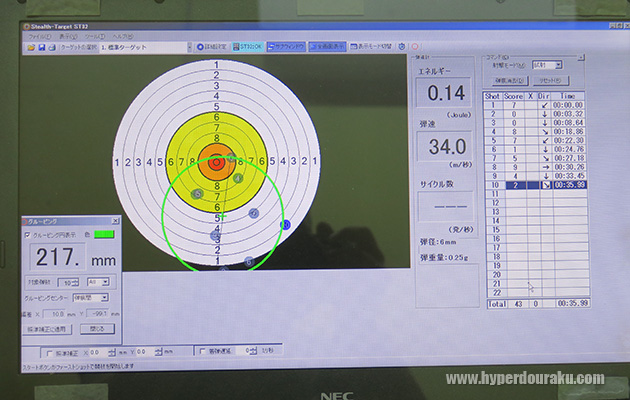Image resolution: width=630 pixels, height=400 pixels.
Task: Click the save floppy disk icon
Action: click(40, 47)
